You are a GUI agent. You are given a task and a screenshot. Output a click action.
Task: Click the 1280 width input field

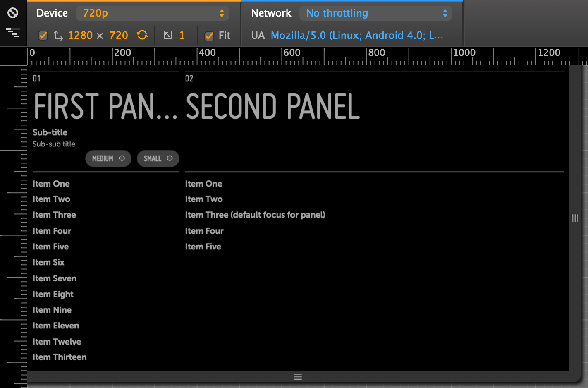click(x=80, y=36)
